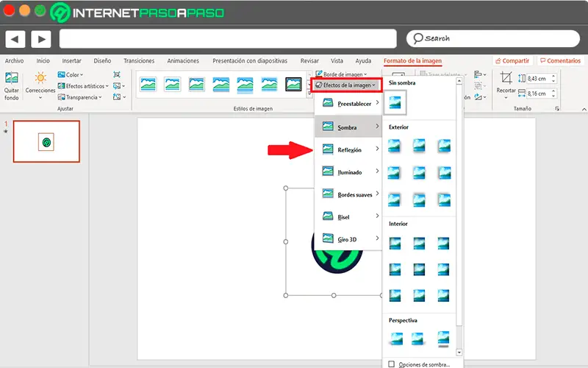588x368 pixels.
Task: Click the Comentarios button
Action: pyautogui.click(x=560, y=61)
